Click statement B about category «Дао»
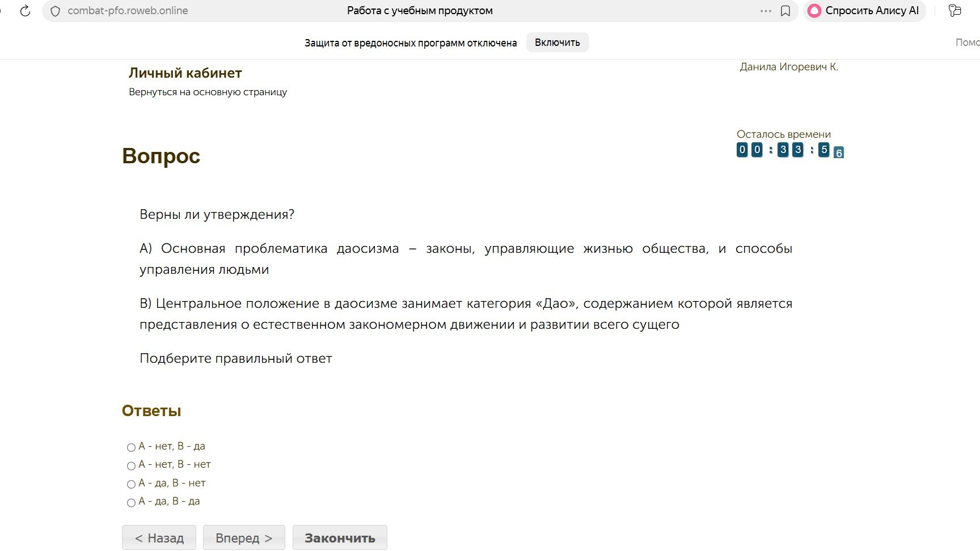The height and width of the screenshot is (551, 980). 466,314
